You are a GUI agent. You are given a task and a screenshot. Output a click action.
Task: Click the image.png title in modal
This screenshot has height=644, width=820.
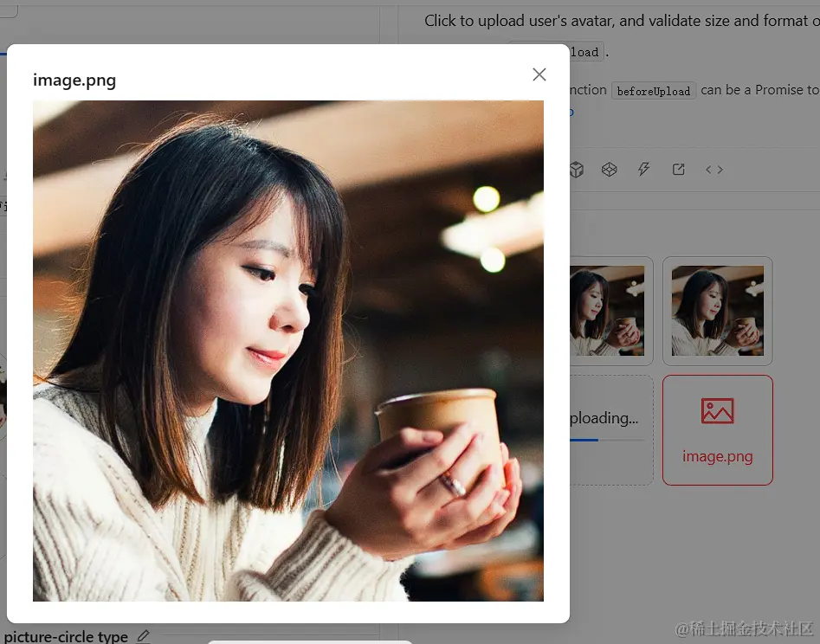click(74, 80)
